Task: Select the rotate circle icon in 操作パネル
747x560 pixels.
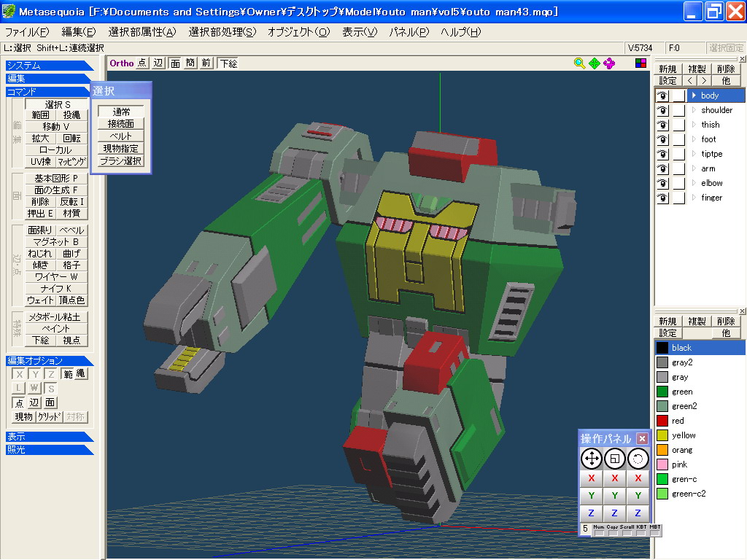Action: (638, 459)
